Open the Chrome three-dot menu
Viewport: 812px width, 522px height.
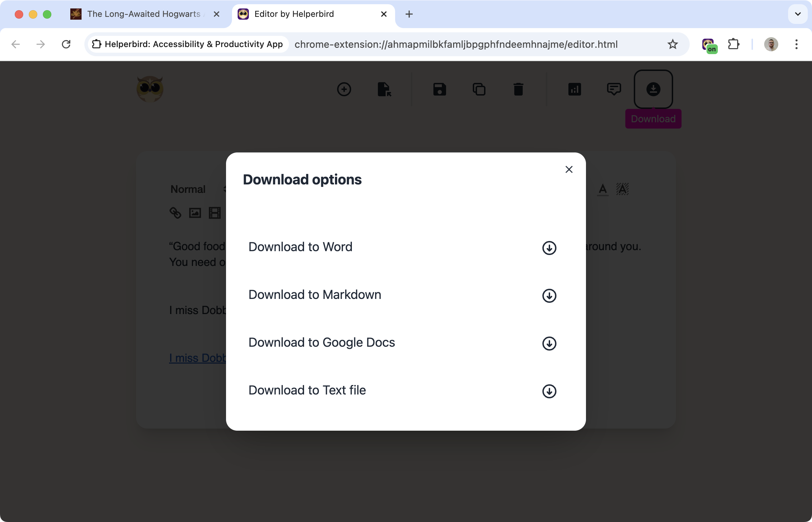click(796, 44)
